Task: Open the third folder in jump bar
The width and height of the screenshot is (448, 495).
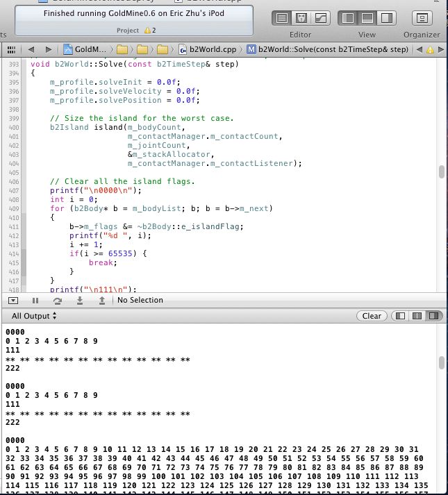Action: point(163,49)
